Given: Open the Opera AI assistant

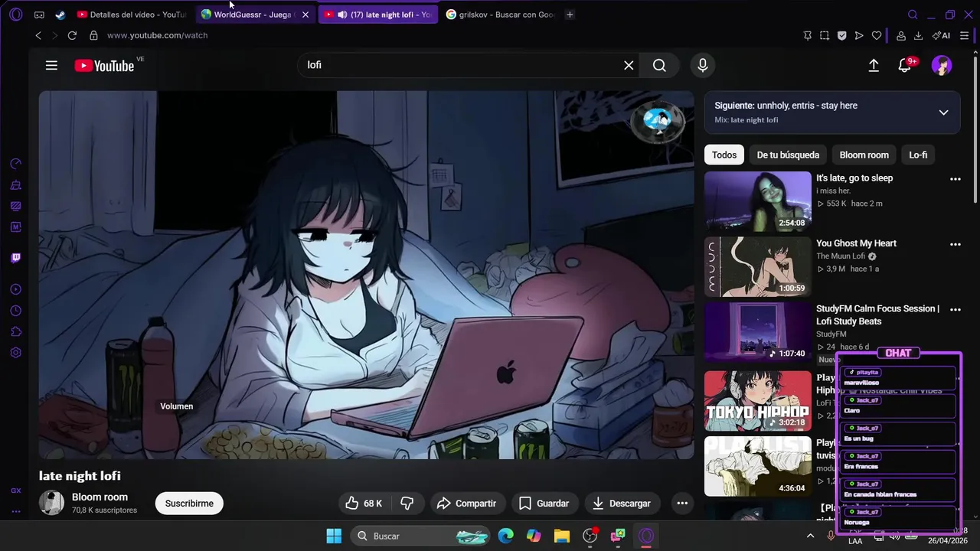Looking at the screenshot, I should tap(941, 35).
